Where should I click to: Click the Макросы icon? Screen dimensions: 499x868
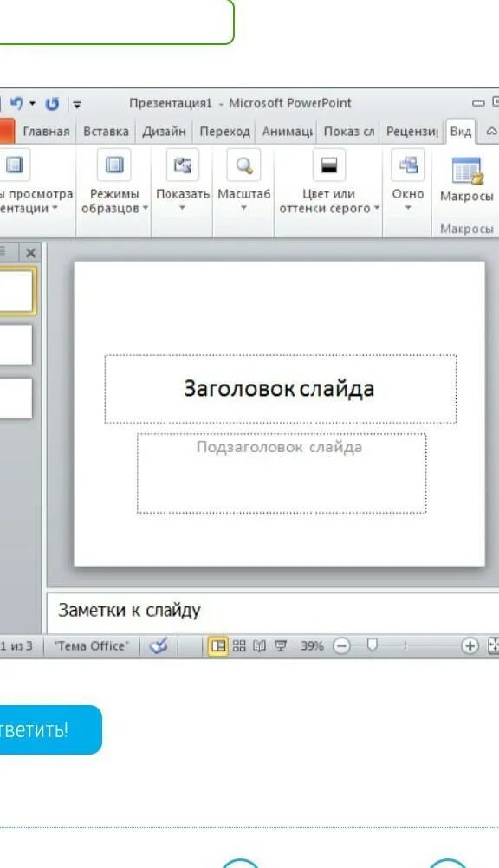pos(468,171)
